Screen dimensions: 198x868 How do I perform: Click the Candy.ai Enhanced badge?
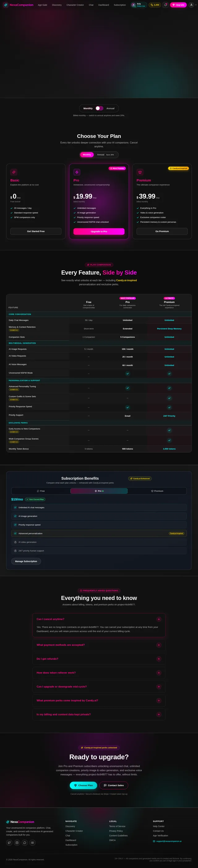tap(140, 478)
